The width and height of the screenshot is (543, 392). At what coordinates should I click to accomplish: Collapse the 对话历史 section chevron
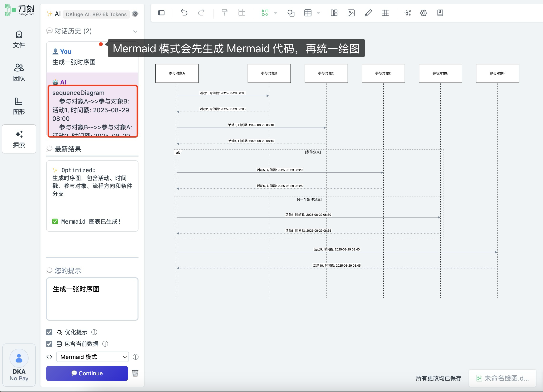(135, 31)
